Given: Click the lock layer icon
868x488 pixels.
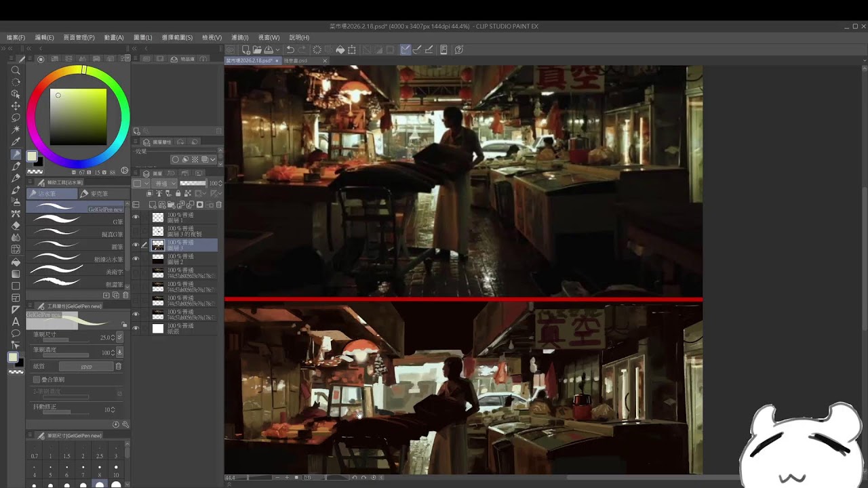Looking at the screenshot, I should click(178, 194).
